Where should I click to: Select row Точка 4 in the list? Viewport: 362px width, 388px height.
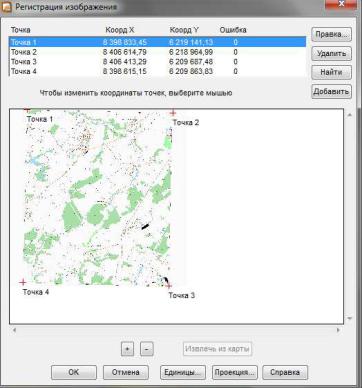157,71
